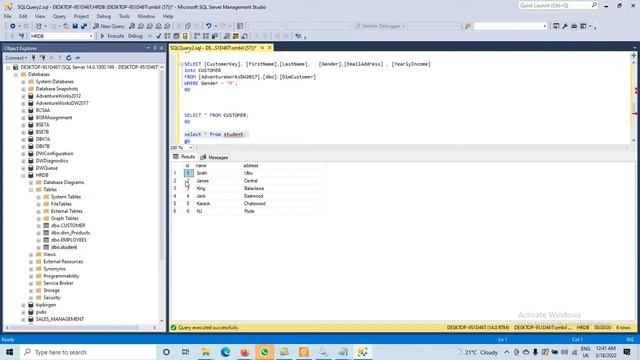This screenshot has height=360, width=640.
Task: Click the Save file icon
Action: click(75, 26)
